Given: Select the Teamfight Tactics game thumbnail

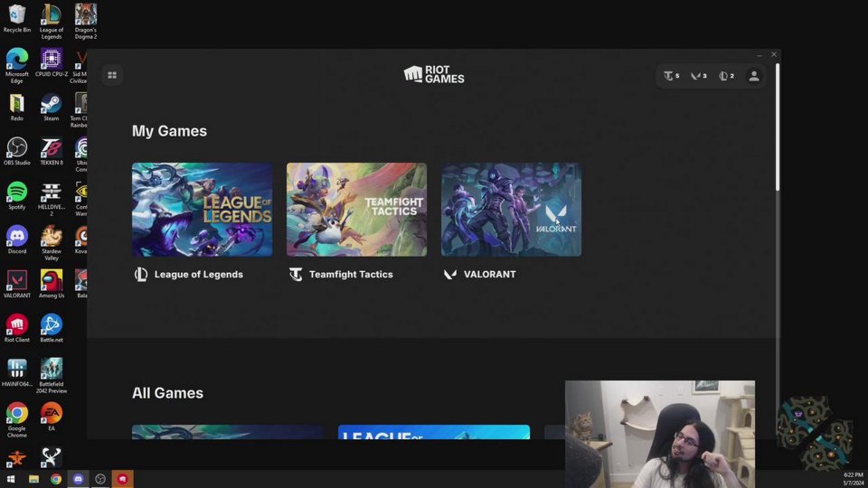Looking at the screenshot, I should click(356, 209).
